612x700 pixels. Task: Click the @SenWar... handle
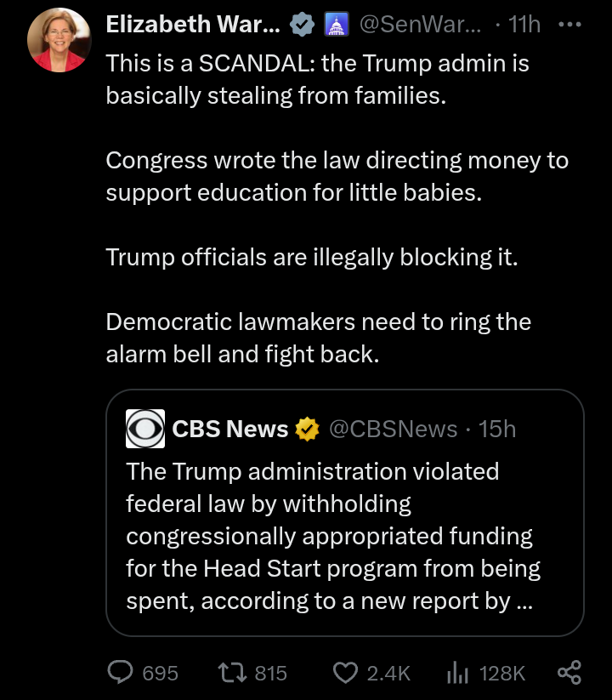point(419,26)
